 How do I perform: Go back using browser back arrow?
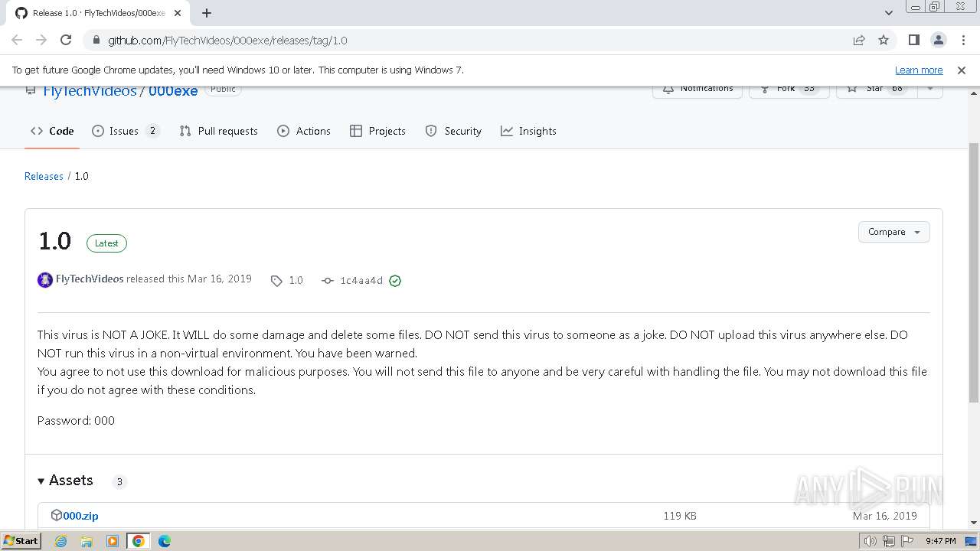[17, 40]
